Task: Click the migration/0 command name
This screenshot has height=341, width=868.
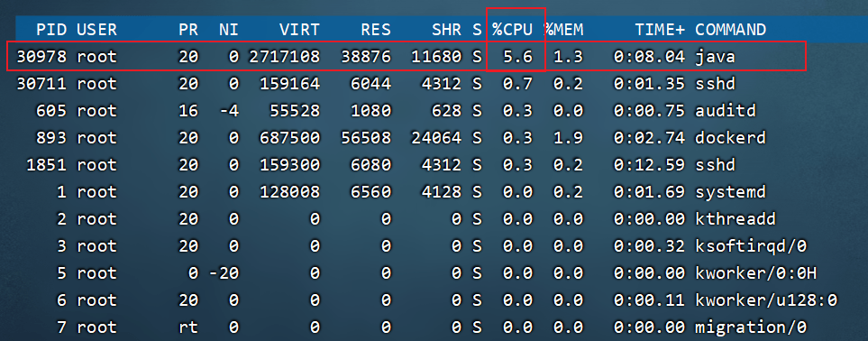Action: pos(751,327)
